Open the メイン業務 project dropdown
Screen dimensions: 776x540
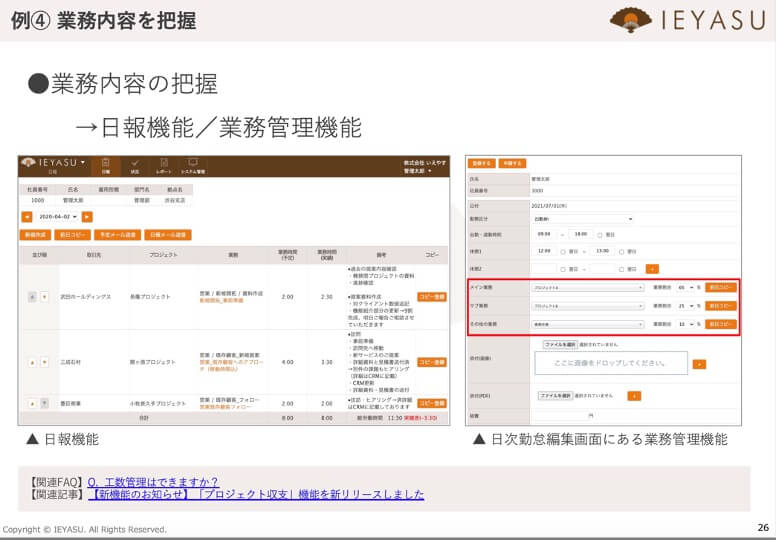588,287
